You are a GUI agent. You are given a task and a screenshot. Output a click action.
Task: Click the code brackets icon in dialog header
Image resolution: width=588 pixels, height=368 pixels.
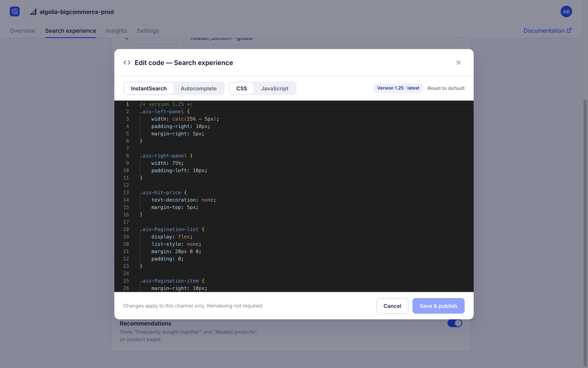coord(127,63)
